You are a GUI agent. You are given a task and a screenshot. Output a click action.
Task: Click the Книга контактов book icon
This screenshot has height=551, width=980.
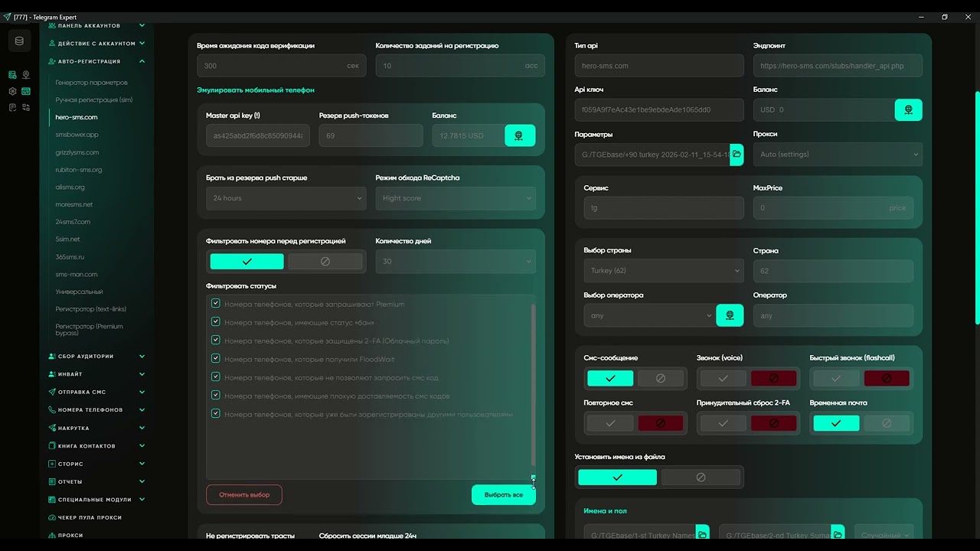51,445
